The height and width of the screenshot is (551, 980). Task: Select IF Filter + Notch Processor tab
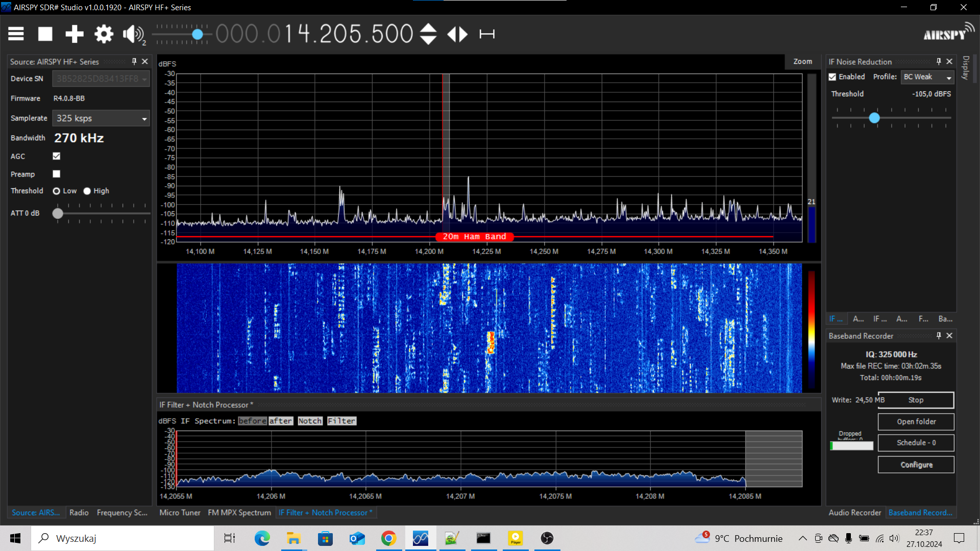(326, 513)
